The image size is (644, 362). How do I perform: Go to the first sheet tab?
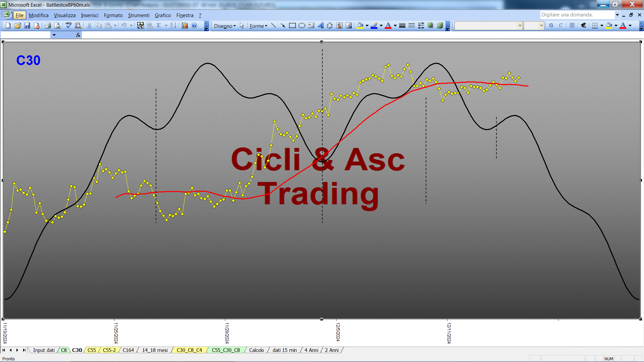4,350
